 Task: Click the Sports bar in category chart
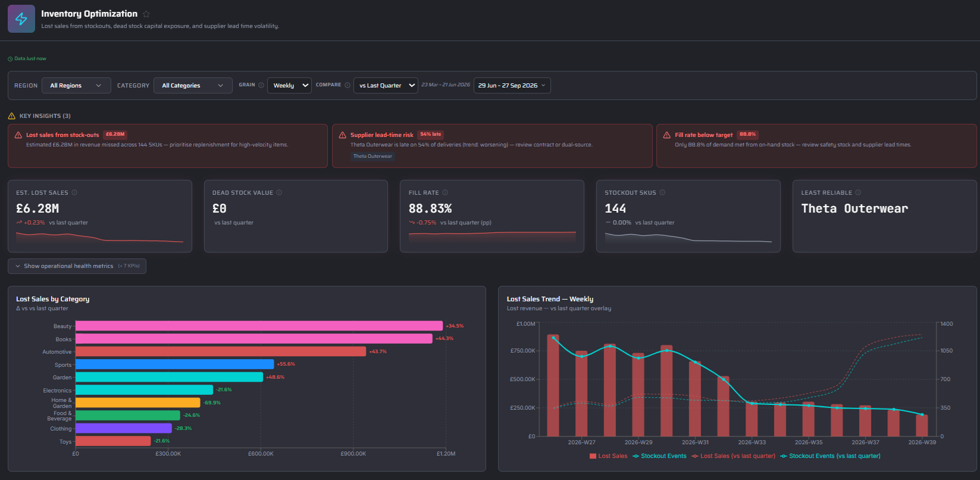(175, 364)
